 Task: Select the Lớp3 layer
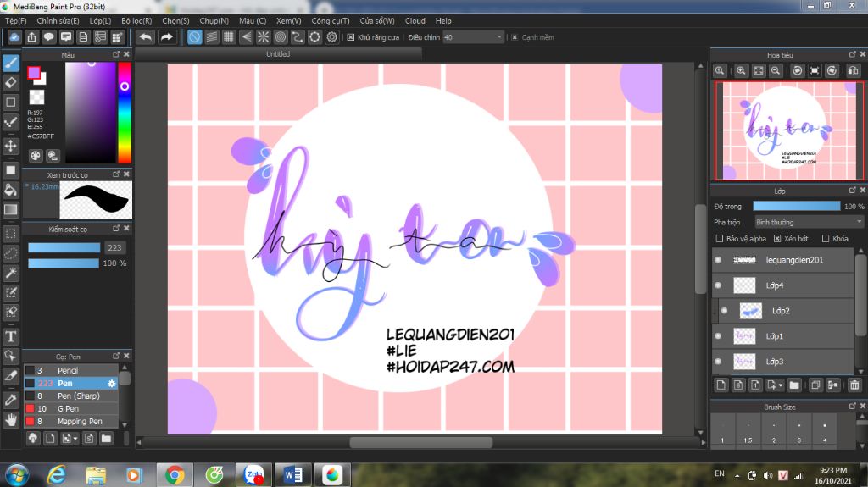point(783,362)
